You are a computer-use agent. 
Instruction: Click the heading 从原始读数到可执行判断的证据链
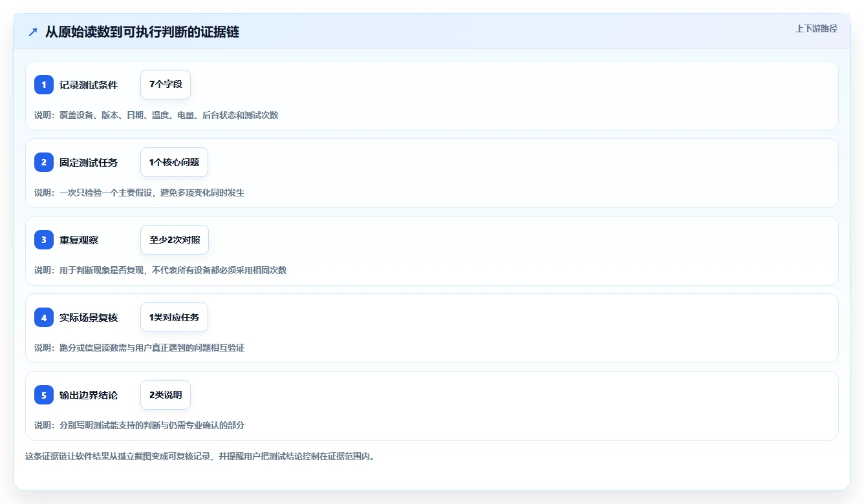[142, 32]
